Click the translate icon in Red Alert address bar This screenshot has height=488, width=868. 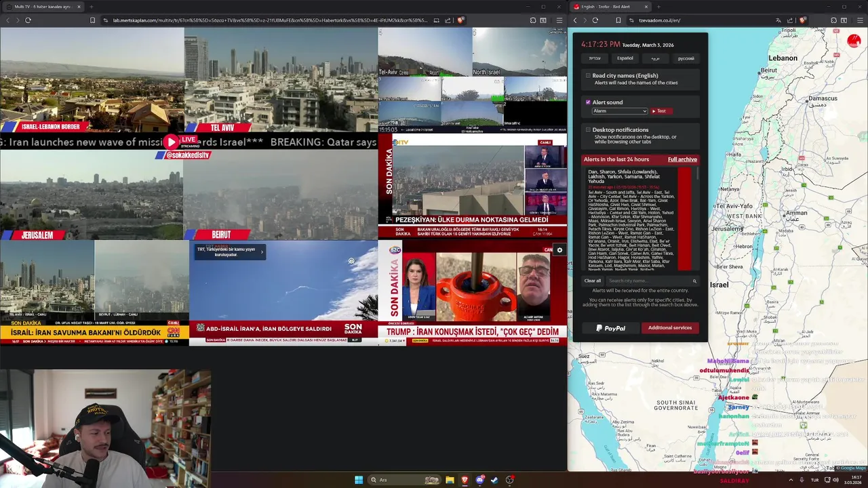point(778,20)
